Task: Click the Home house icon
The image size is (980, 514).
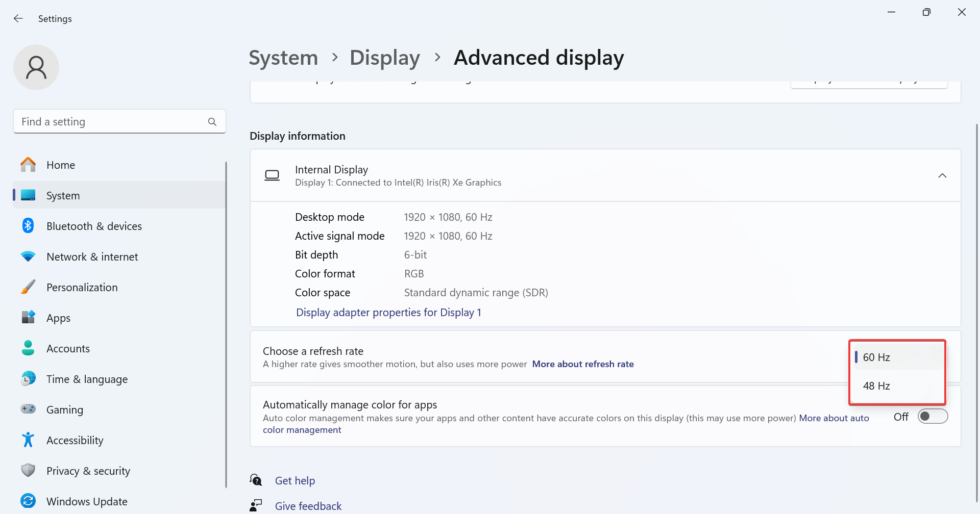Action: point(28,165)
